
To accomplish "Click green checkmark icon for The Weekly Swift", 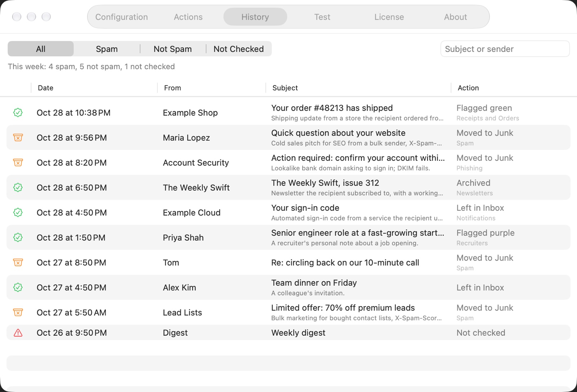I will (18, 187).
